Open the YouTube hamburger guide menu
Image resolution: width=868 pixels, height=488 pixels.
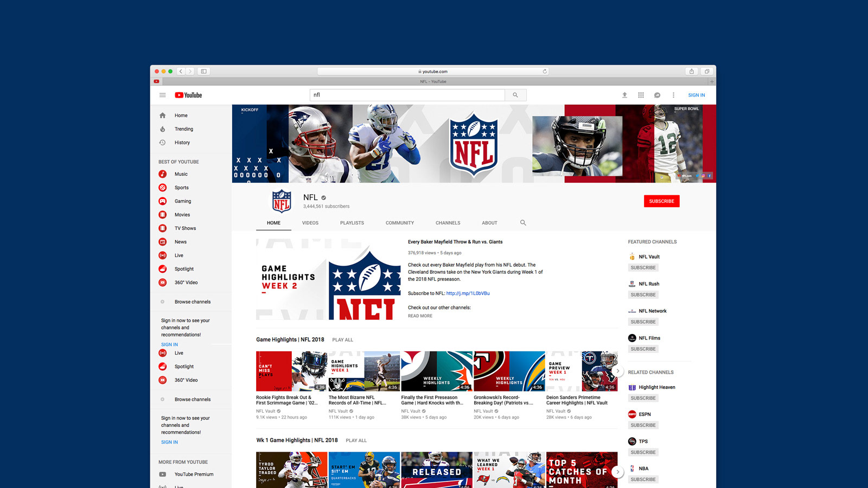(x=162, y=95)
